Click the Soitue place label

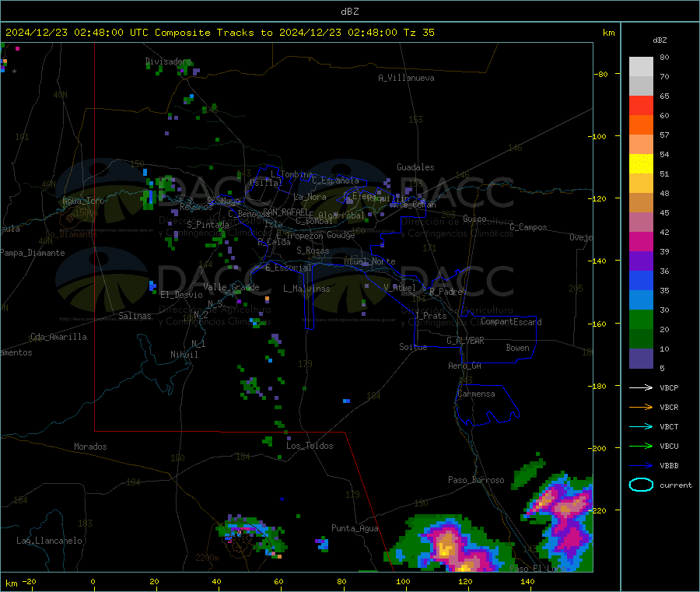click(413, 347)
